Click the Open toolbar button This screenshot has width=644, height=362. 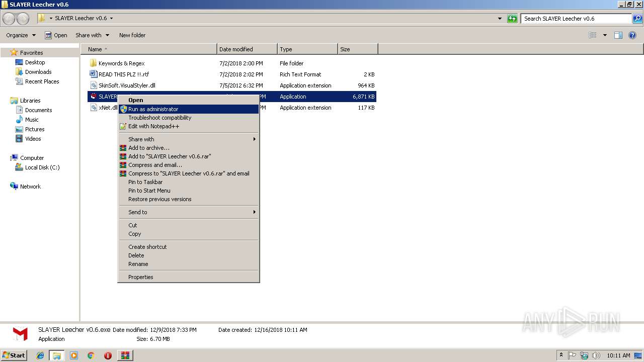pos(56,35)
